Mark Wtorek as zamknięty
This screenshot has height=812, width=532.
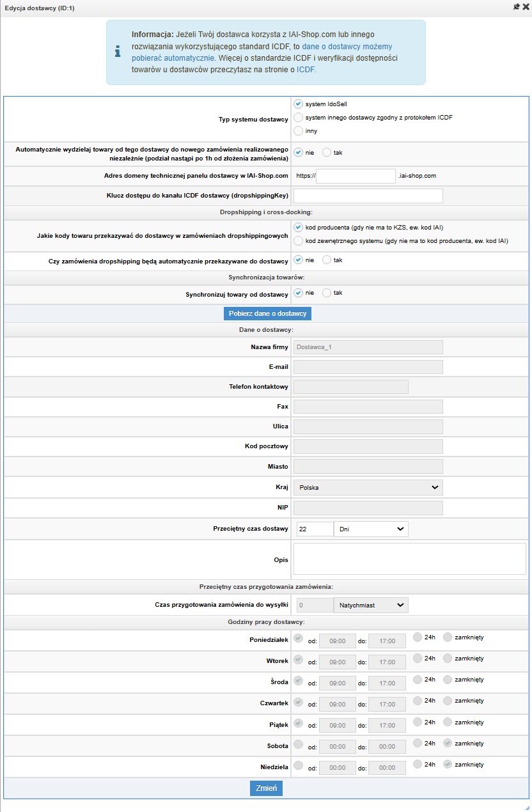pyautogui.click(x=448, y=658)
